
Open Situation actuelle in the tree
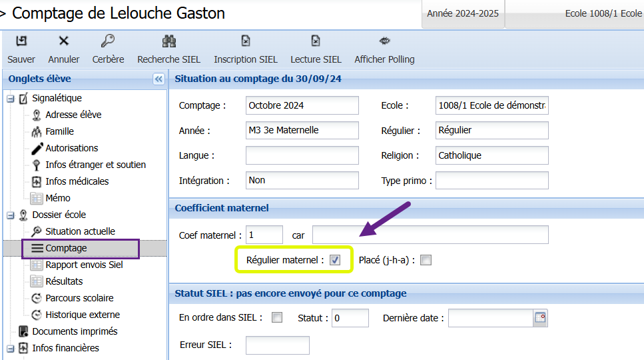(80, 231)
